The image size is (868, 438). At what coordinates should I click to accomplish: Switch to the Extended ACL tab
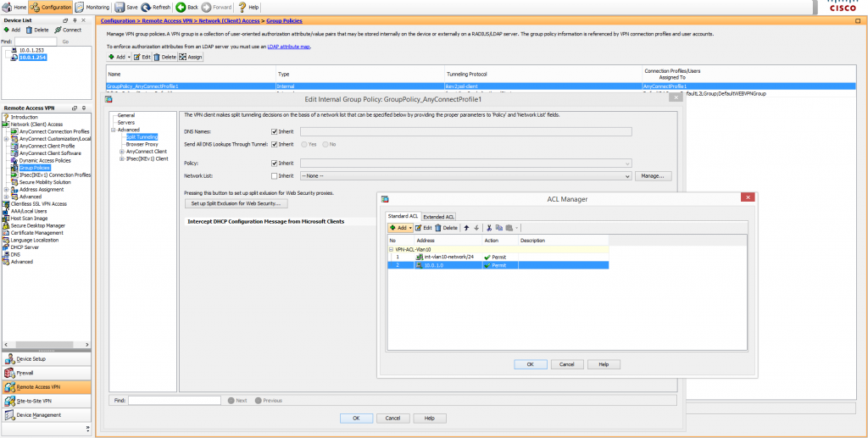tap(439, 217)
